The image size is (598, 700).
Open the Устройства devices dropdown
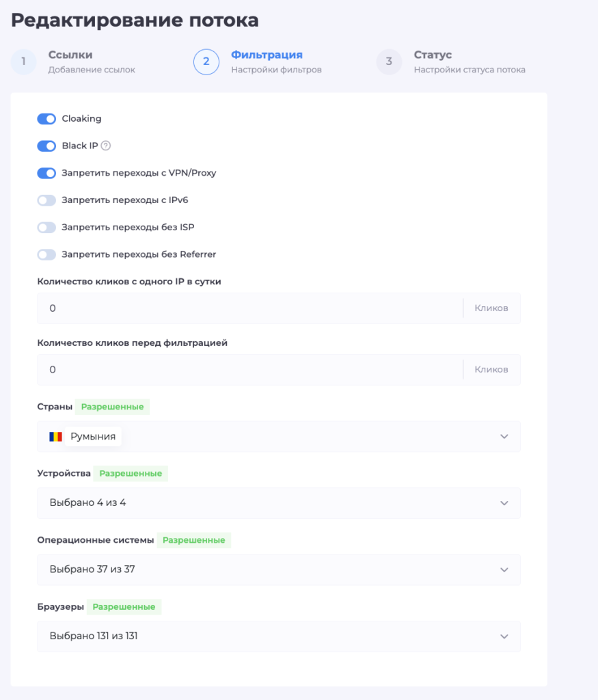(279, 503)
